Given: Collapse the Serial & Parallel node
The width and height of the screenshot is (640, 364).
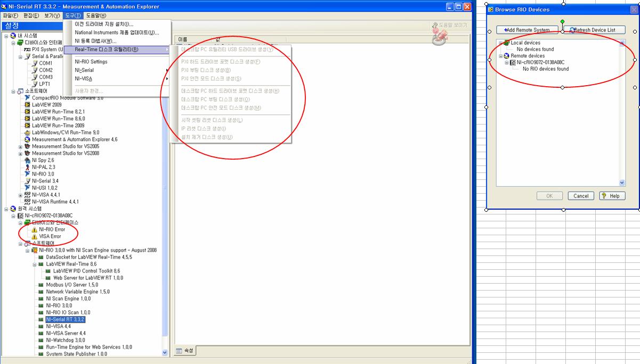Looking at the screenshot, I should pos(20,56).
